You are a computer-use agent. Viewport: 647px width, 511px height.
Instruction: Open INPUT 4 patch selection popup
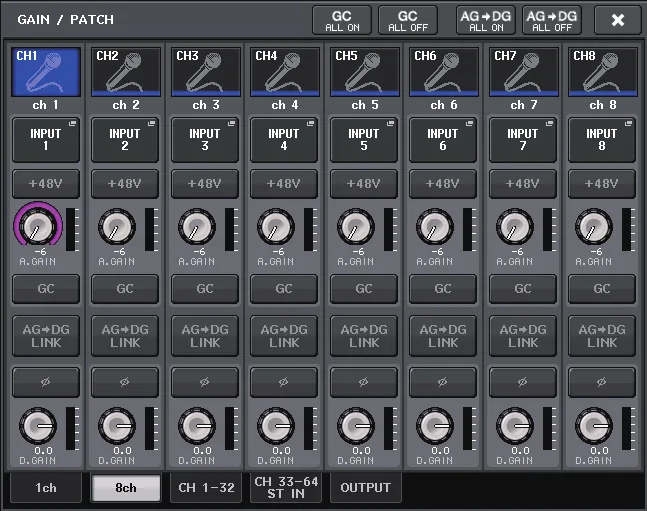coord(284,140)
